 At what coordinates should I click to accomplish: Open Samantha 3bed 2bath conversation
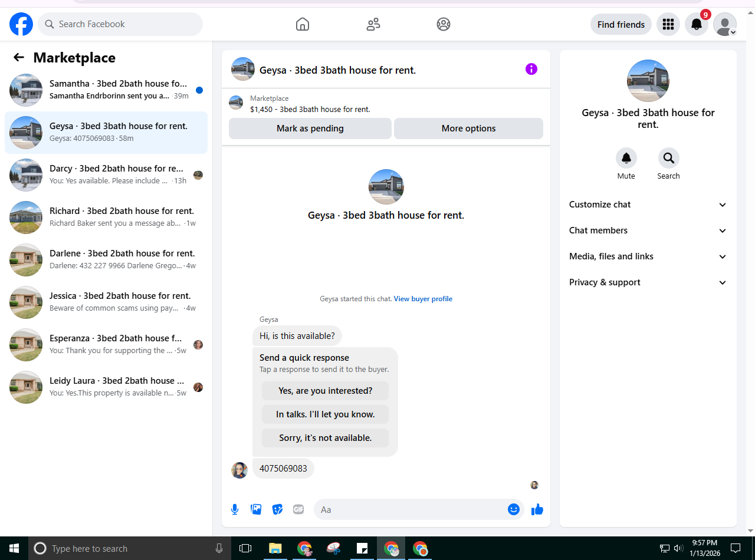click(106, 90)
